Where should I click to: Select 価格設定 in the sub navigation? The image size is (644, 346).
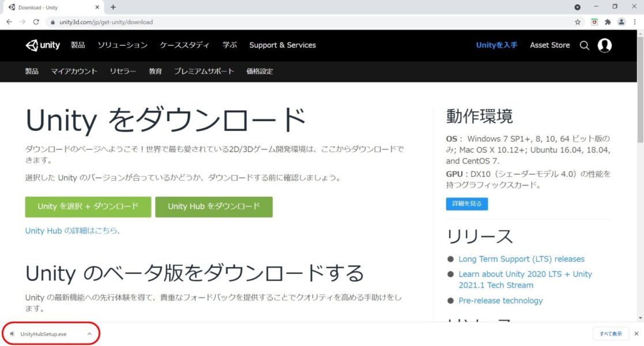click(259, 71)
